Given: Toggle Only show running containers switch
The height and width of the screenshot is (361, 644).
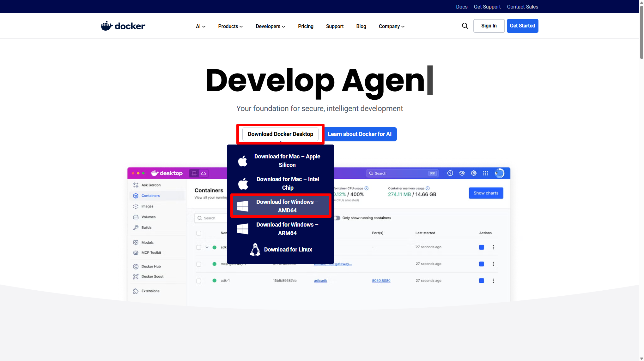Looking at the screenshot, I should coord(337,218).
